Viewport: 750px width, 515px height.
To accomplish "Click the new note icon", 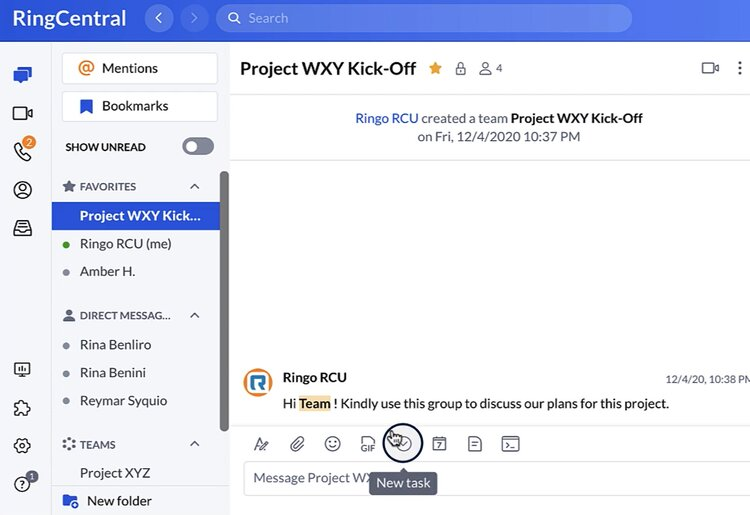I will pos(475,444).
